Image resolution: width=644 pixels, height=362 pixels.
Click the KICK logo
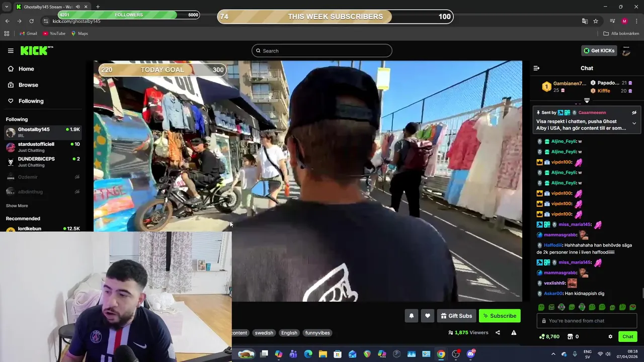[36, 50]
